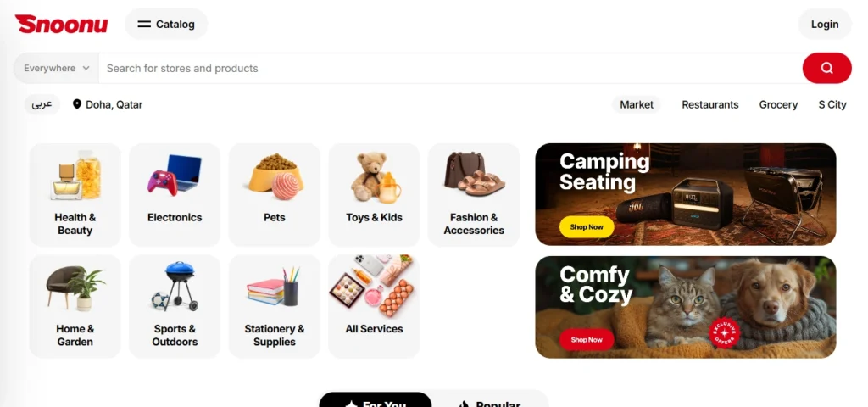Open the Electronics category tile
This screenshot has height=407, width=868.
175,195
